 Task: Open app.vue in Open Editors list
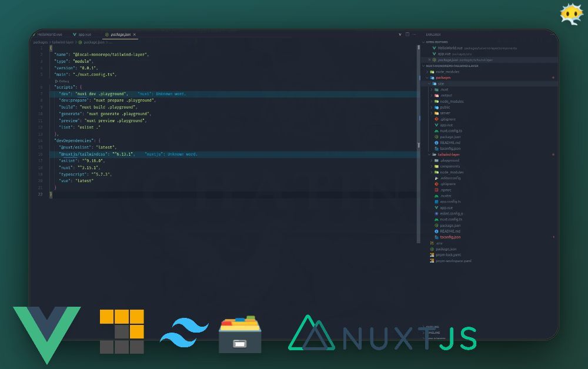pyautogui.click(x=444, y=54)
